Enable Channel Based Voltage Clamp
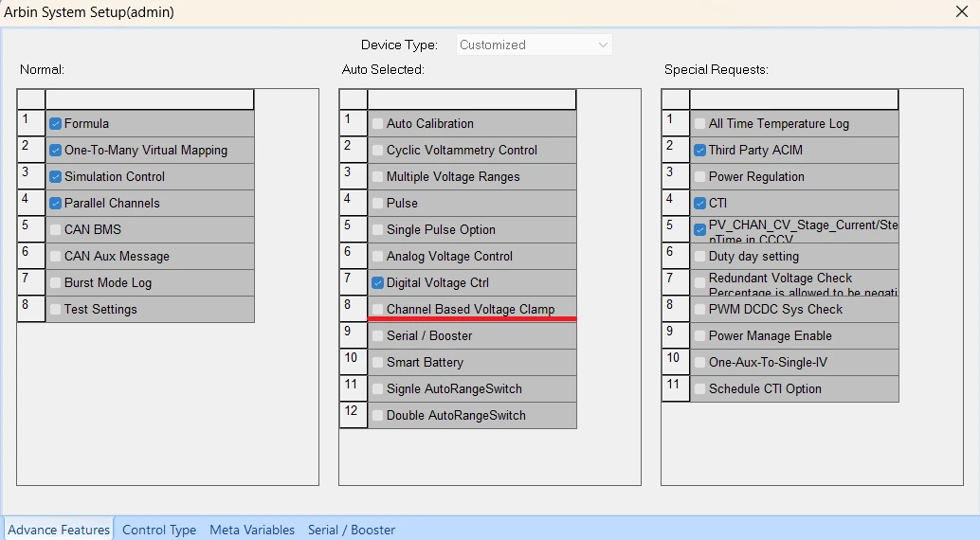The image size is (980, 540). point(377,309)
